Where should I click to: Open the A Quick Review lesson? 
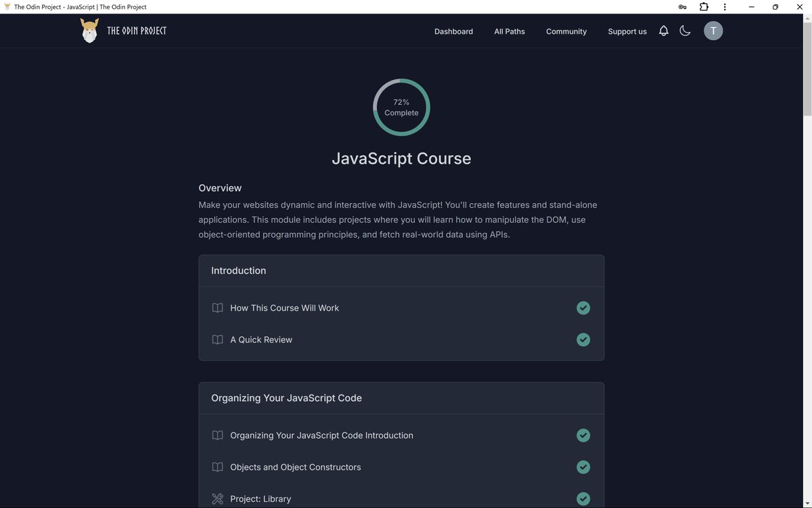tap(261, 339)
